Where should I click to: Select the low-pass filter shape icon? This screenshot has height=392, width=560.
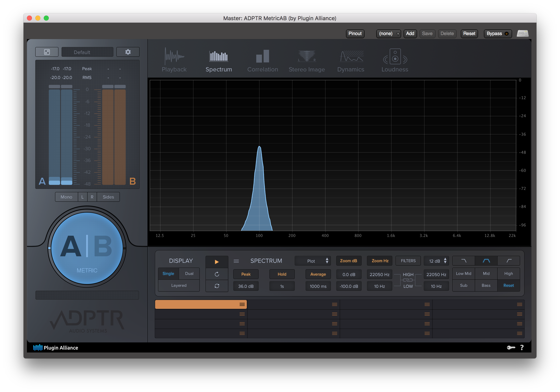click(464, 261)
